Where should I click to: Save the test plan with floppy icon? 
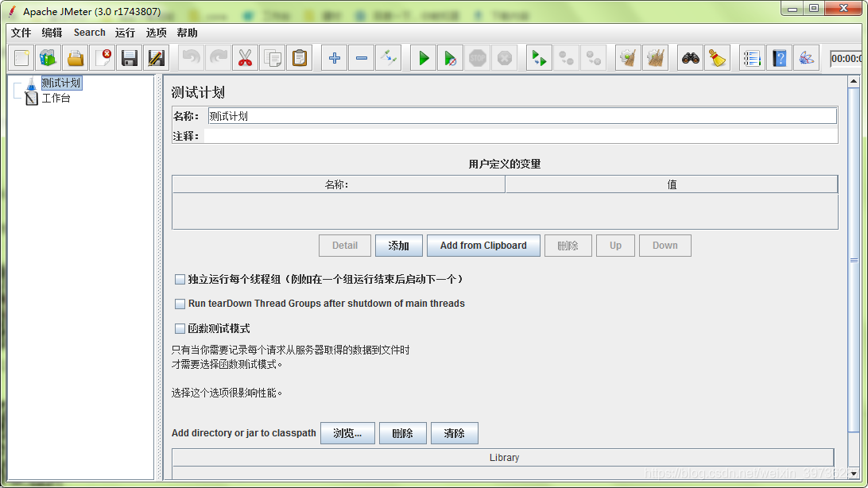click(130, 58)
